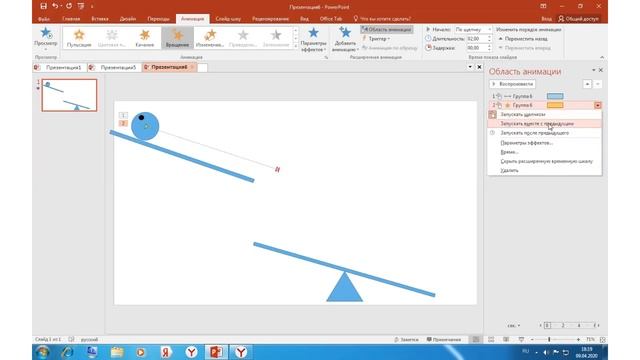Select first Группа 6 animation with blue bar
The height and width of the screenshot is (360, 640).
tap(545, 96)
